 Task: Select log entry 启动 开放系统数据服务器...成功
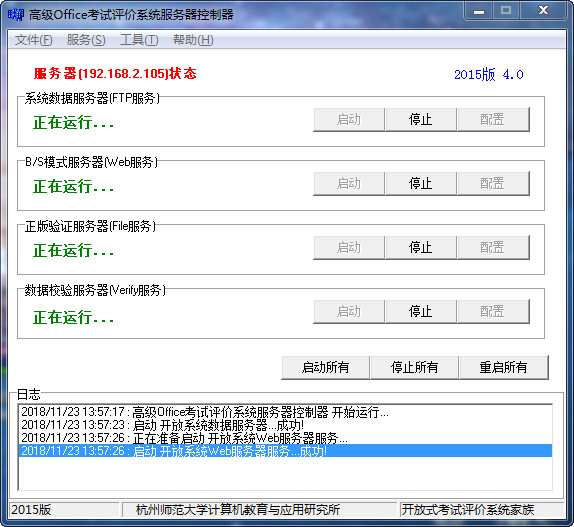[285, 425]
